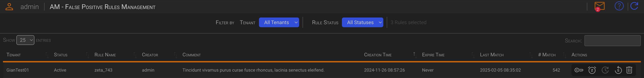The height and width of the screenshot is (78, 644).
Task: Click the key icon for zeta_743
Action: coord(579,70)
